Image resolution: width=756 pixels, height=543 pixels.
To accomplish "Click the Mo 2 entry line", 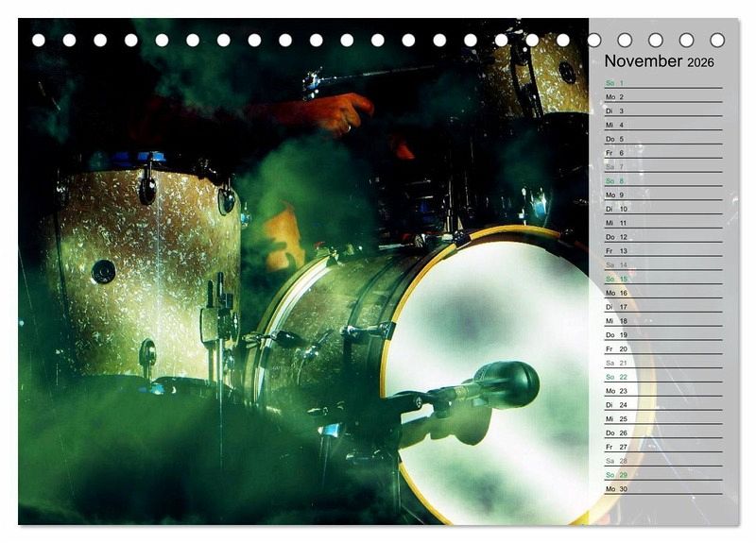I will 661,96.
